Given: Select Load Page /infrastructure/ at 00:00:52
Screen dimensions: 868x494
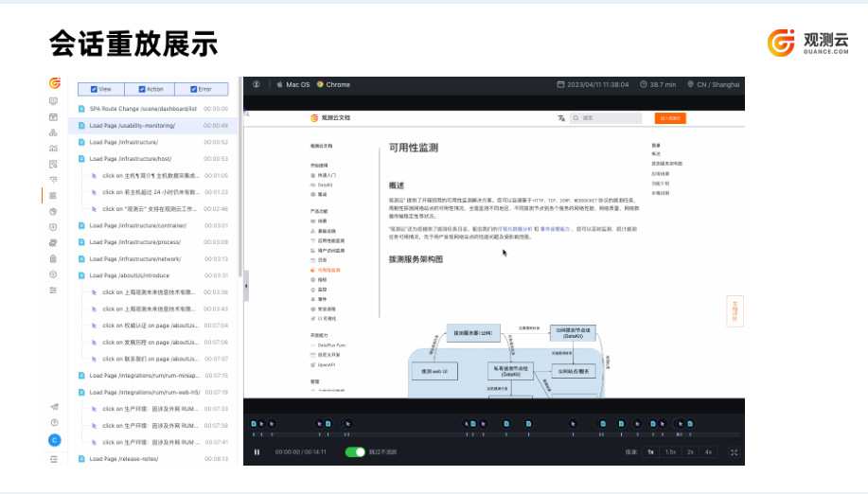Looking at the screenshot, I should [x=153, y=142].
